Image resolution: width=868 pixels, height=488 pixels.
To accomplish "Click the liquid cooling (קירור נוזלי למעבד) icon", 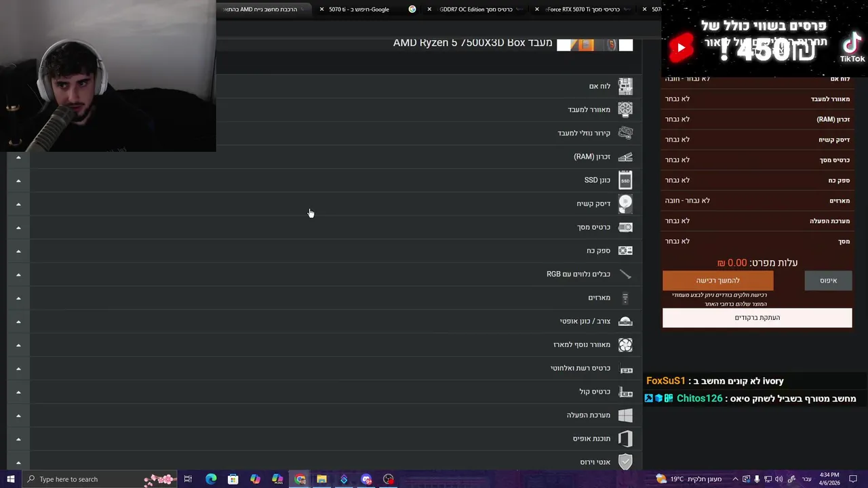I will (x=625, y=133).
